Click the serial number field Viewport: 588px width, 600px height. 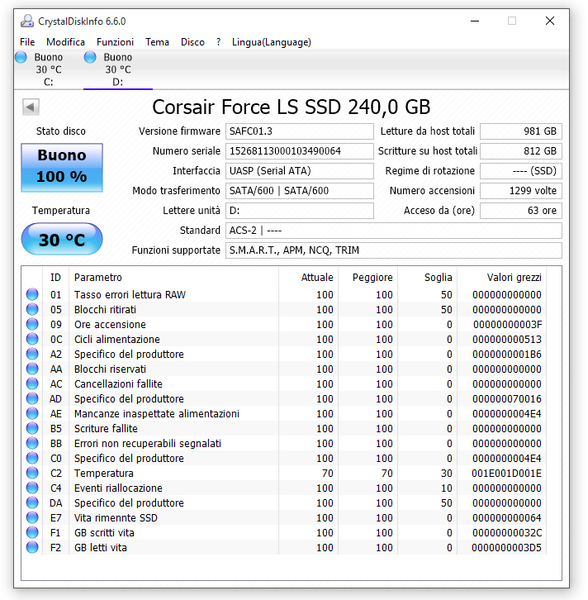(299, 151)
